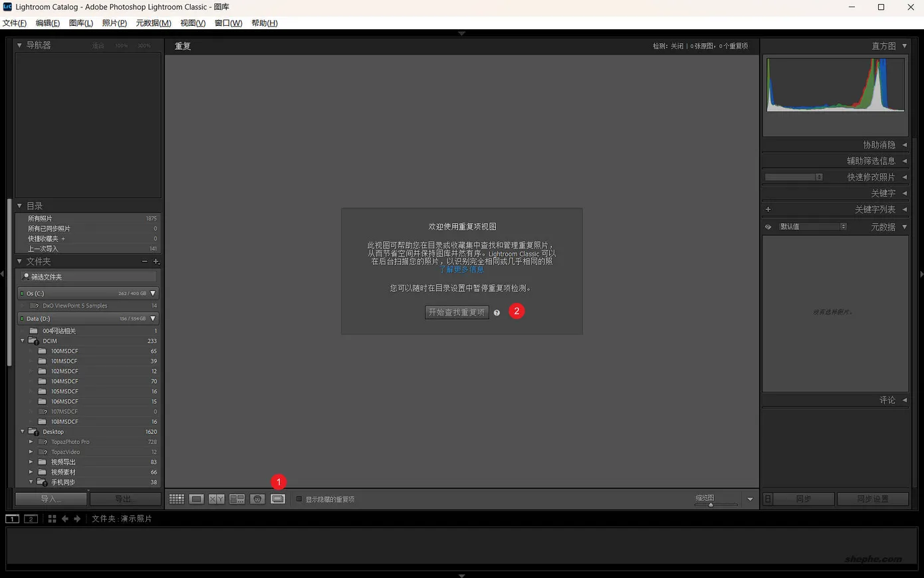Open the Data (D:) volume dropdown triangle
The image size is (924, 578).
coord(153,318)
